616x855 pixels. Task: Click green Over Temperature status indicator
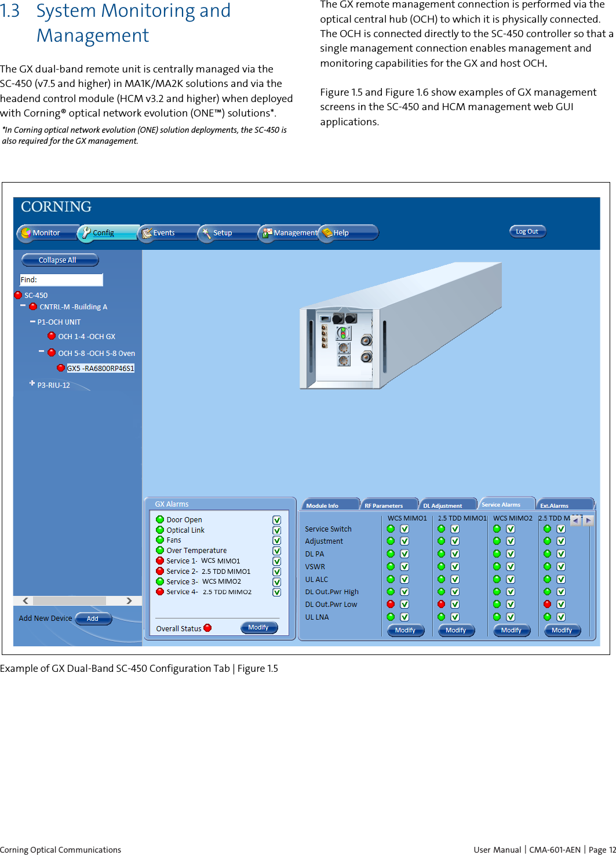(160, 550)
